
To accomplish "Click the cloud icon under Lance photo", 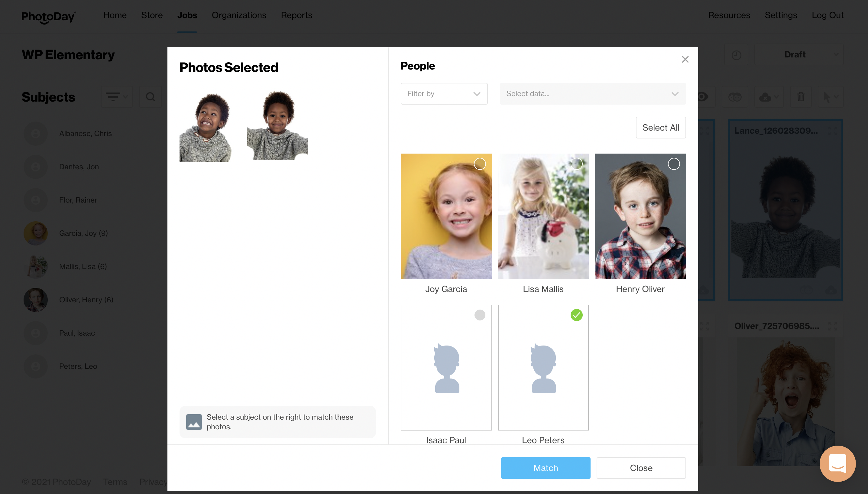I will [x=831, y=290].
